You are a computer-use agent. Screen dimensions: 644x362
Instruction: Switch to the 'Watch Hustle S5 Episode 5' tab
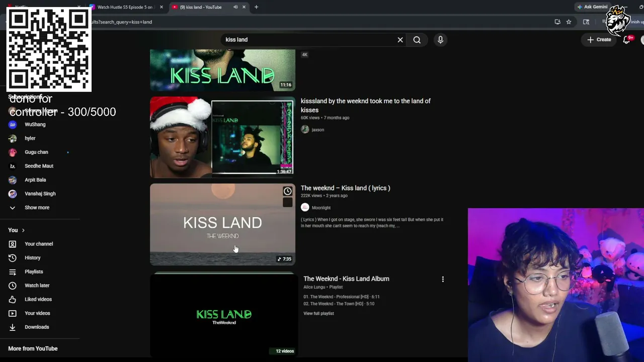(125, 7)
